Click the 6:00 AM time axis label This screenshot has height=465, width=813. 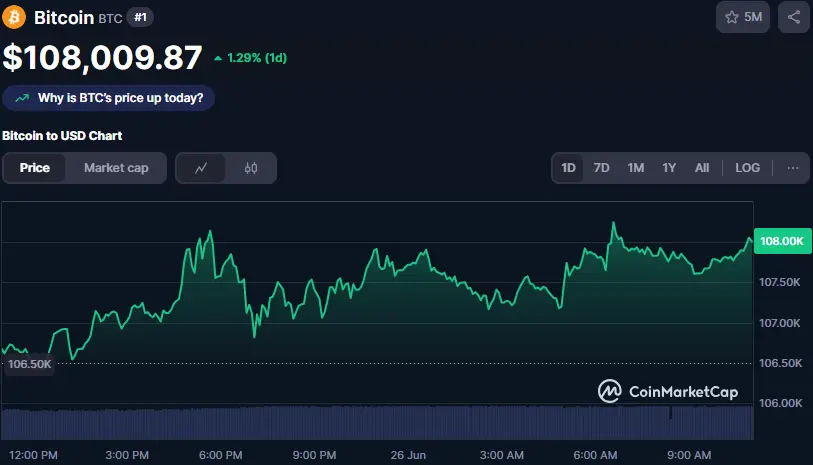point(595,455)
